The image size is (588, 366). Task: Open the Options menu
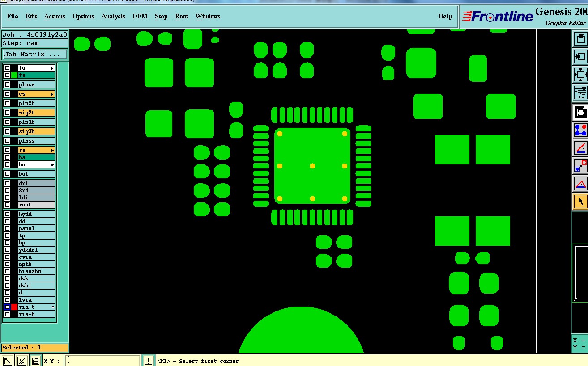83,16
